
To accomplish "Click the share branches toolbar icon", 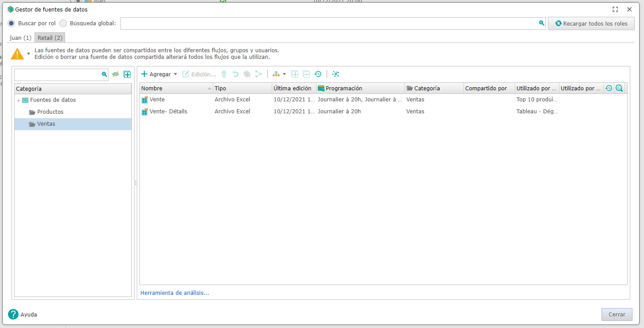I will (258, 74).
